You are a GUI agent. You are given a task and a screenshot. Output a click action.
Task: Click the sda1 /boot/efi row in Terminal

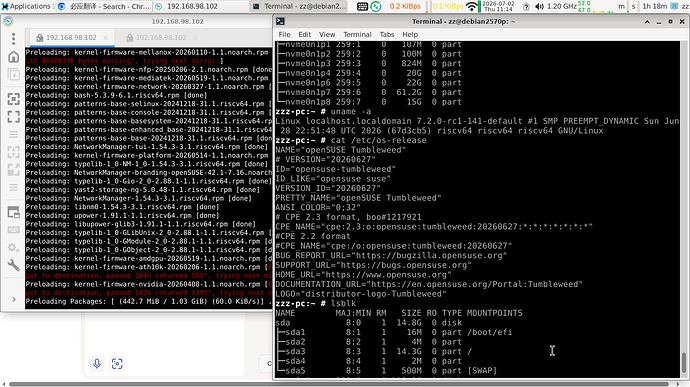coord(394,332)
